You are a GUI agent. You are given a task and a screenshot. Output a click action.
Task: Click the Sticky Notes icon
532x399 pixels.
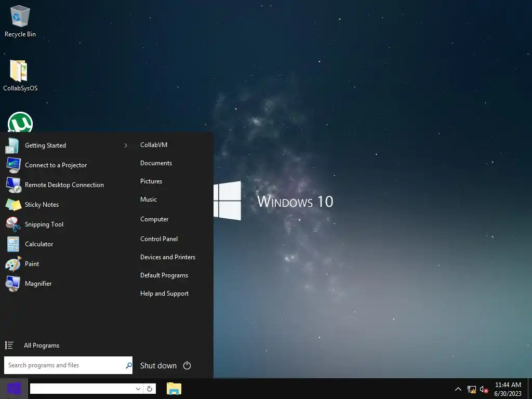(x=13, y=205)
